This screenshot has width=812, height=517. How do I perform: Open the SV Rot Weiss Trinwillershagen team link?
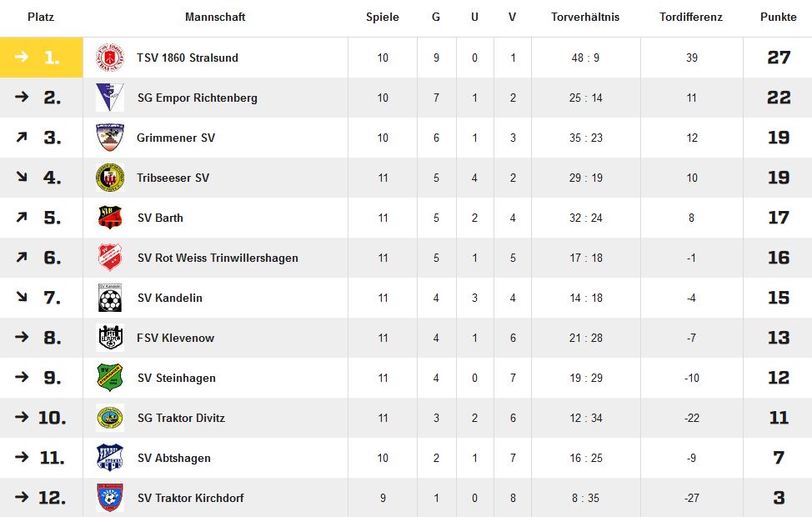pyautogui.click(x=218, y=258)
